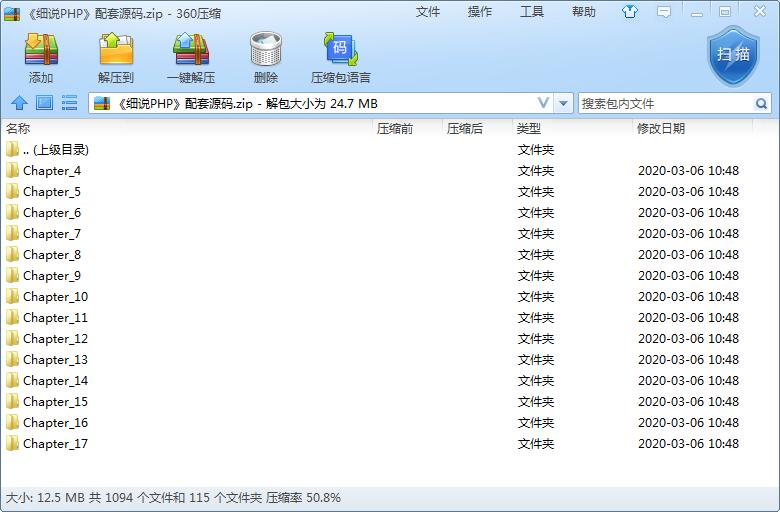Select the Chapter_17 folder

pyautogui.click(x=378, y=443)
